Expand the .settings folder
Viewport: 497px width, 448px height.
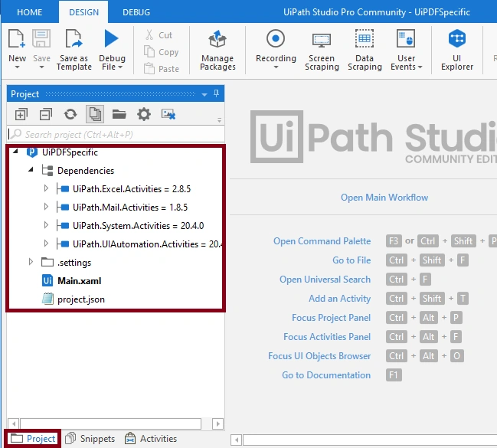tap(31, 262)
